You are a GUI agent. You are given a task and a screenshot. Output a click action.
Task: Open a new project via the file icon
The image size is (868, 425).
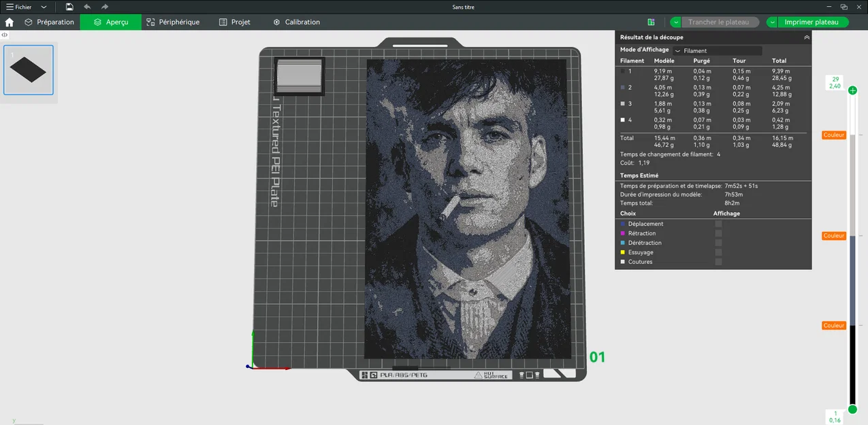click(x=69, y=7)
